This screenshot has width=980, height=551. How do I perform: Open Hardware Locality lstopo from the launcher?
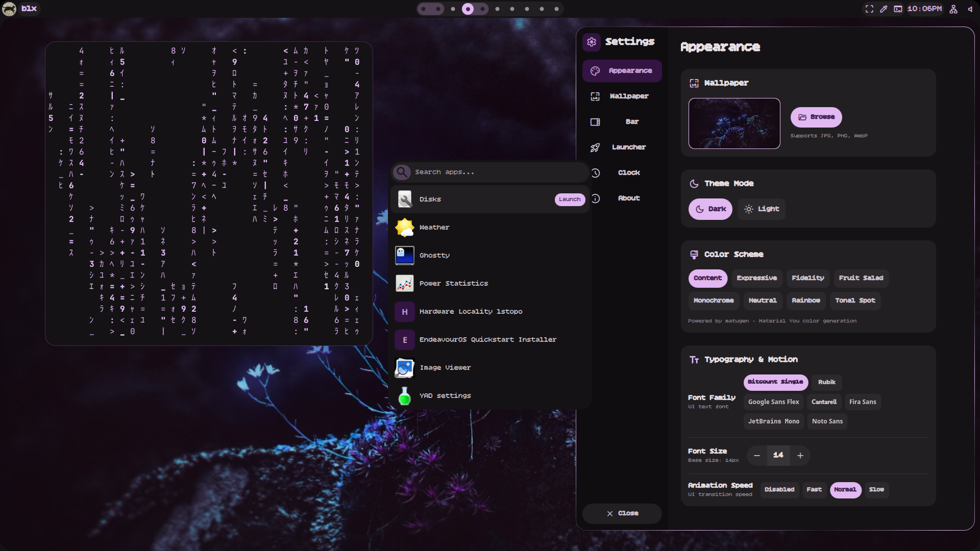471,311
